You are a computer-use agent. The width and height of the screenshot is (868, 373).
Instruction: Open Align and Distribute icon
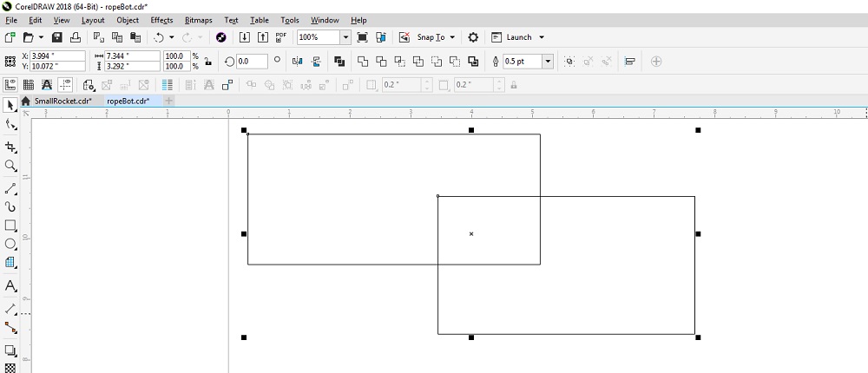click(x=629, y=62)
